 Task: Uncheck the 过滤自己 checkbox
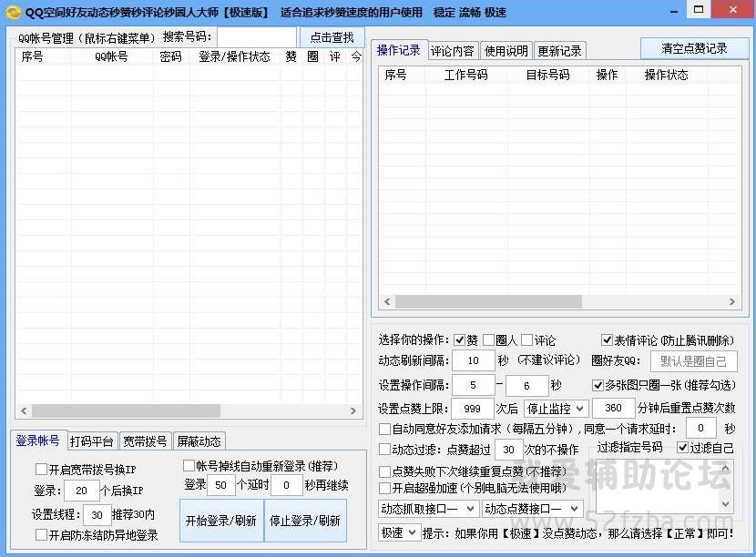coord(683,448)
